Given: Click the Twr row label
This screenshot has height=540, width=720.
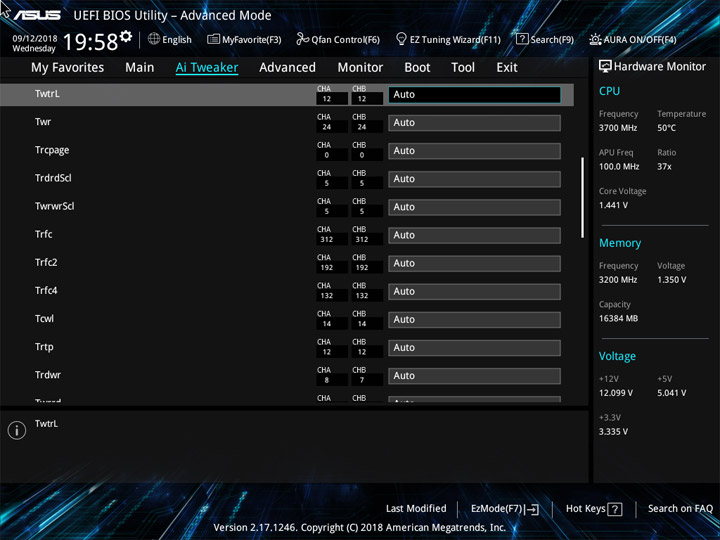Looking at the screenshot, I should [x=43, y=122].
